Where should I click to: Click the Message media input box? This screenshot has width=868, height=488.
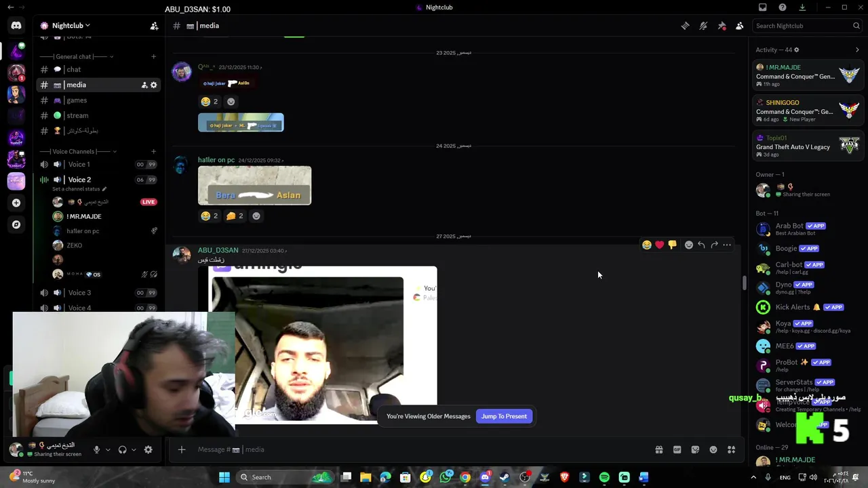click(420, 449)
